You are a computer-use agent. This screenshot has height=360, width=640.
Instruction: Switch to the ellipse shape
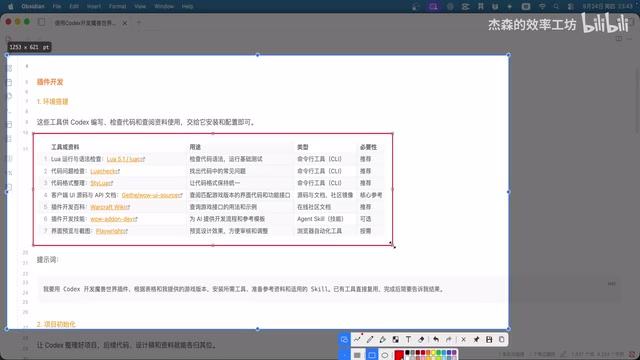pos(384,355)
